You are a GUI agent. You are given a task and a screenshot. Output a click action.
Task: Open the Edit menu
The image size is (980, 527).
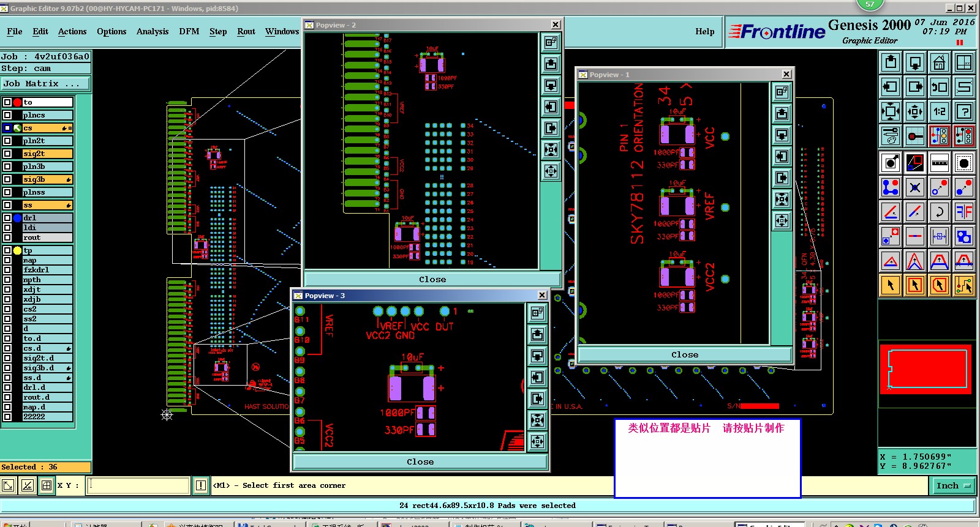tap(40, 31)
